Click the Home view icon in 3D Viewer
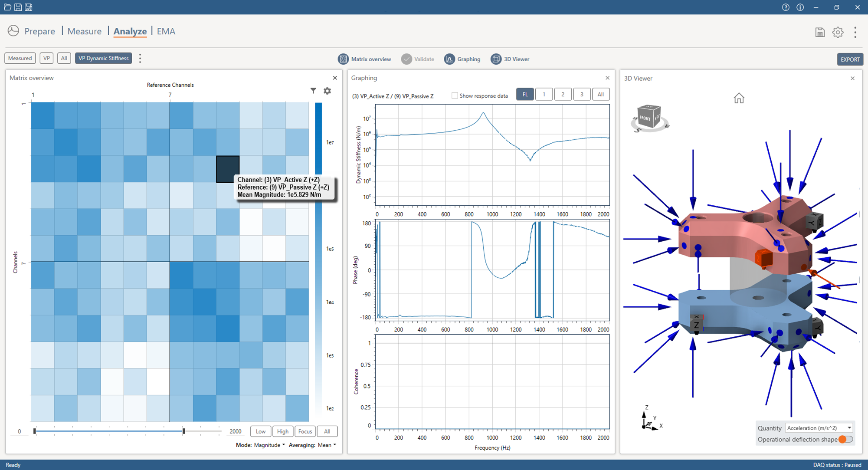Viewport: 868px width, 470px height. pos(739,99)
